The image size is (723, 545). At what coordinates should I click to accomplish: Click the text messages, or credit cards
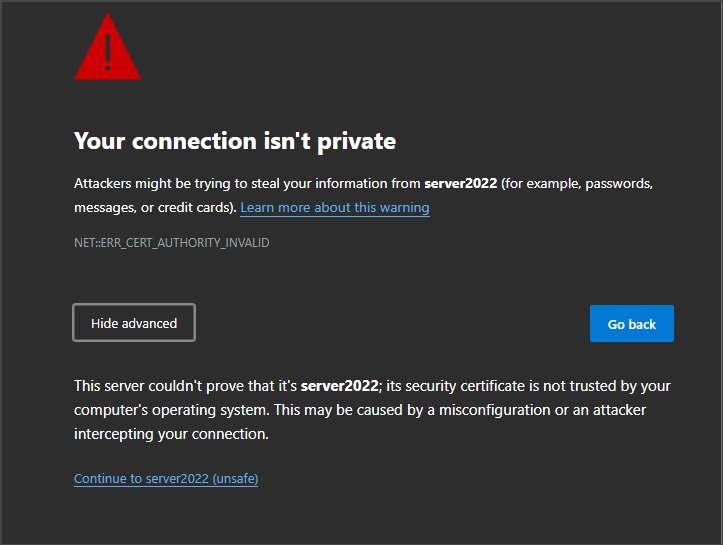pyautogui.click(x=152, y=207)
